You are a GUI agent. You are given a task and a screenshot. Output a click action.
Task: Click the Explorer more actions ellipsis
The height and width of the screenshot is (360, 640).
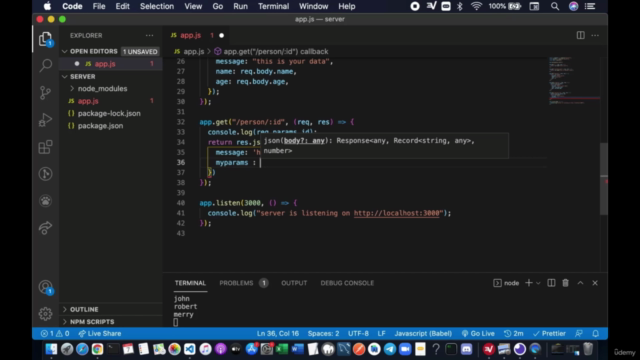click(x=149, y=36)
